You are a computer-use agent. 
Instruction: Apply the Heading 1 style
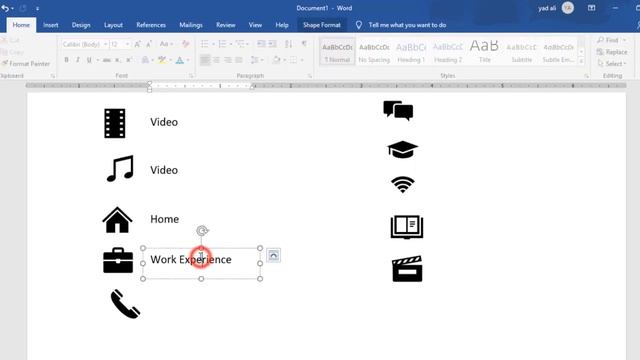tap(411, 52)
